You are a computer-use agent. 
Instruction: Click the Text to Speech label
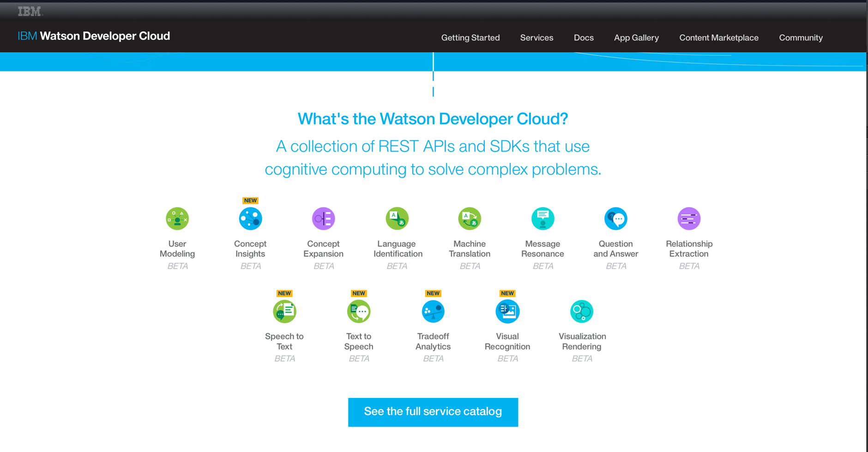(359, 341)
